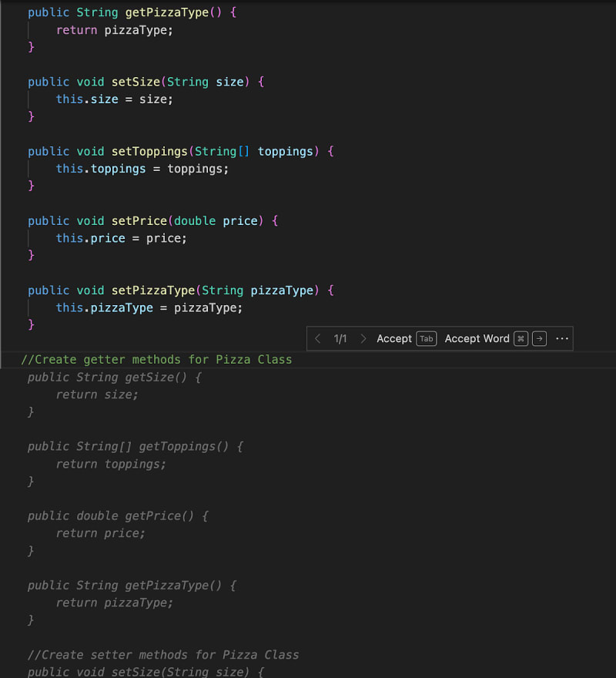Viewport: 616px width, 678px height.
Task: Click the Tab key hint icon
Action: (x=427, y=339)
